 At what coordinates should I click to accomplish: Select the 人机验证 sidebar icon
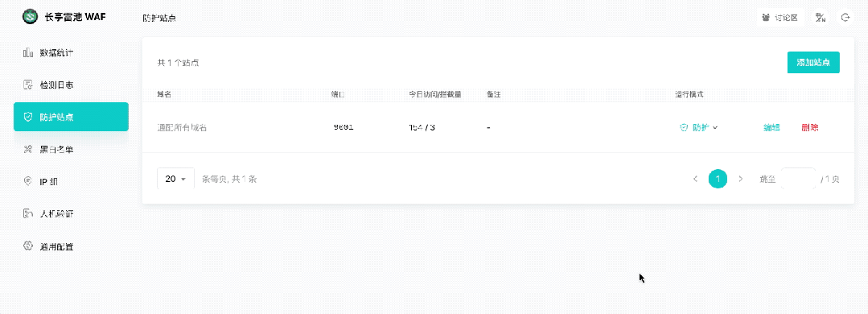tap(28, 213)
